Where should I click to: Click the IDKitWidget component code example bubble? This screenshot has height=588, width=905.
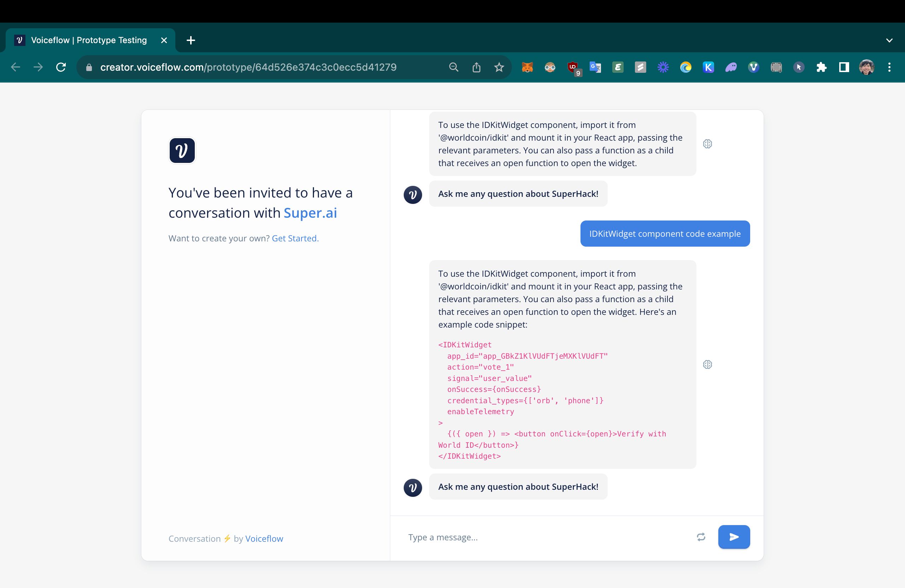click(665, 233)
